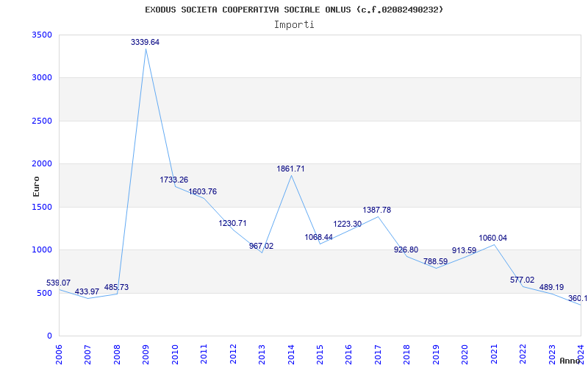The image size is (588, 368).
Task: Select the 913.59 data label
Action: pyautogui.click(x=465, y=251)
